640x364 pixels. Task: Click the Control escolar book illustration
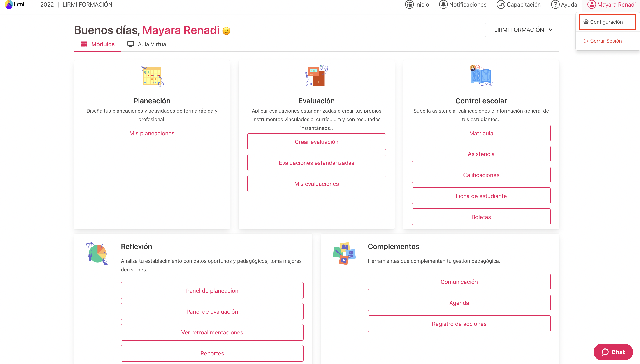coord(481,76)
